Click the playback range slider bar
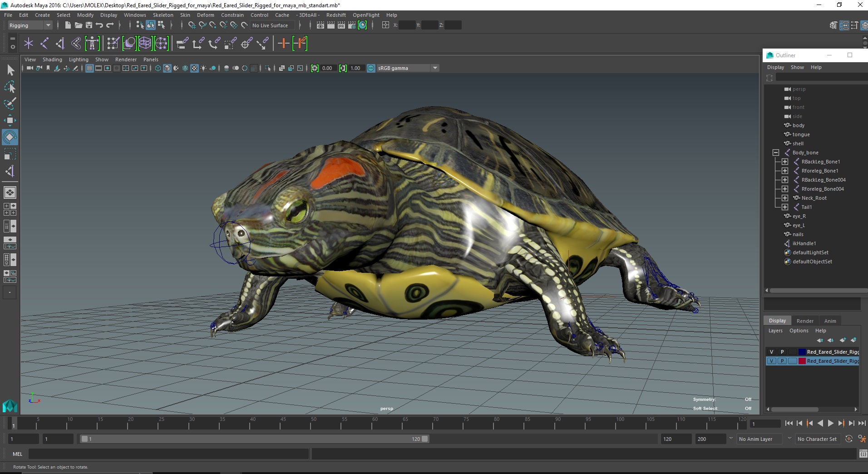This screenshot has width=868, height=474. 254,439
